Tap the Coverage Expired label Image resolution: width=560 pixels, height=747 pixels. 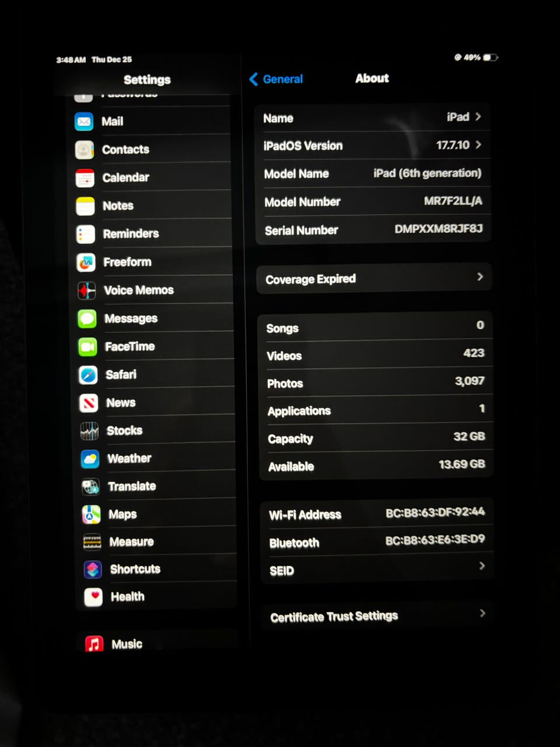point(310,279)
